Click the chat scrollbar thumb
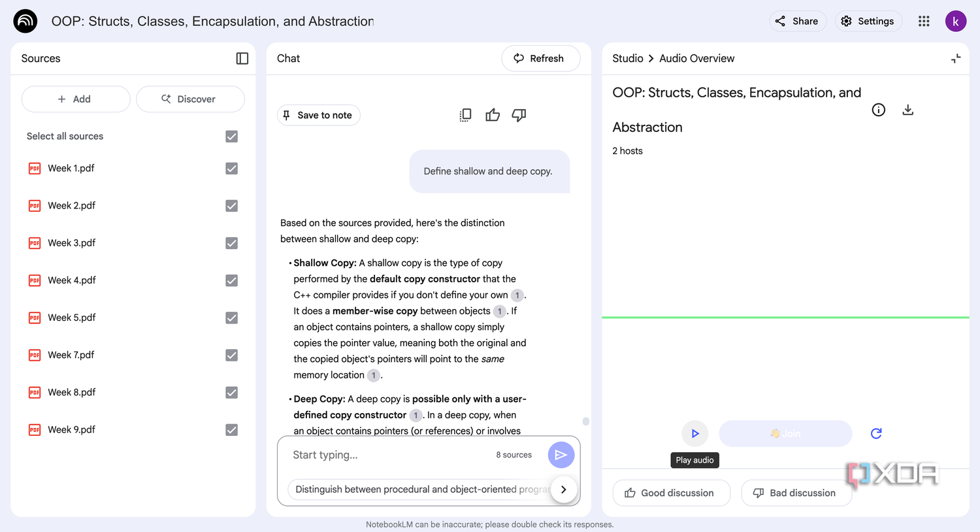980x532 pixels. pyautogui.click(x=586, y=422)
